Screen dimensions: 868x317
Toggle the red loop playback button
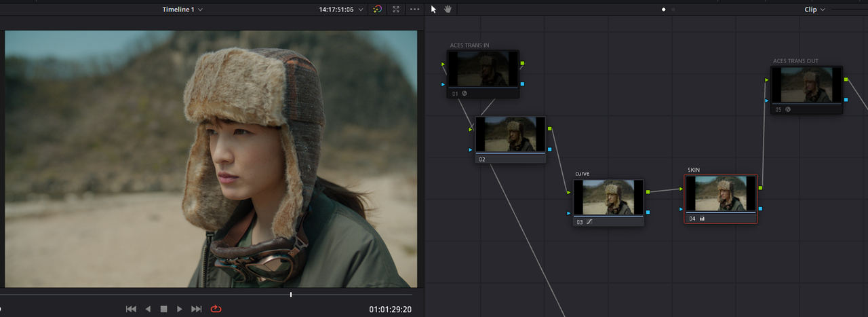tap(216, 309)
